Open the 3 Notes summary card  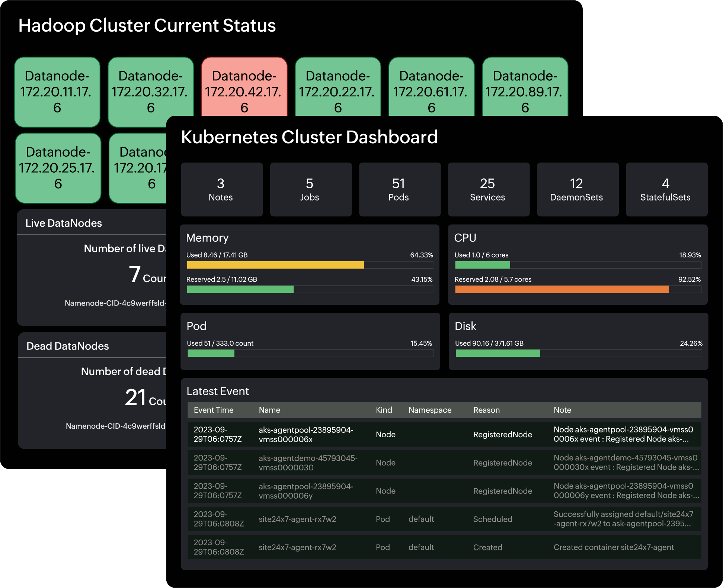click(x=222, y=189)
